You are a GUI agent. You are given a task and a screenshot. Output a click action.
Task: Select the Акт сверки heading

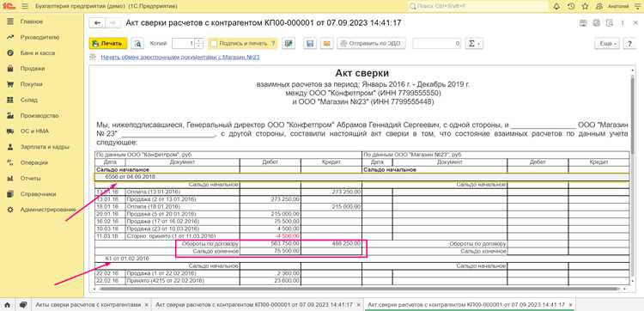[x=362, y=74]
